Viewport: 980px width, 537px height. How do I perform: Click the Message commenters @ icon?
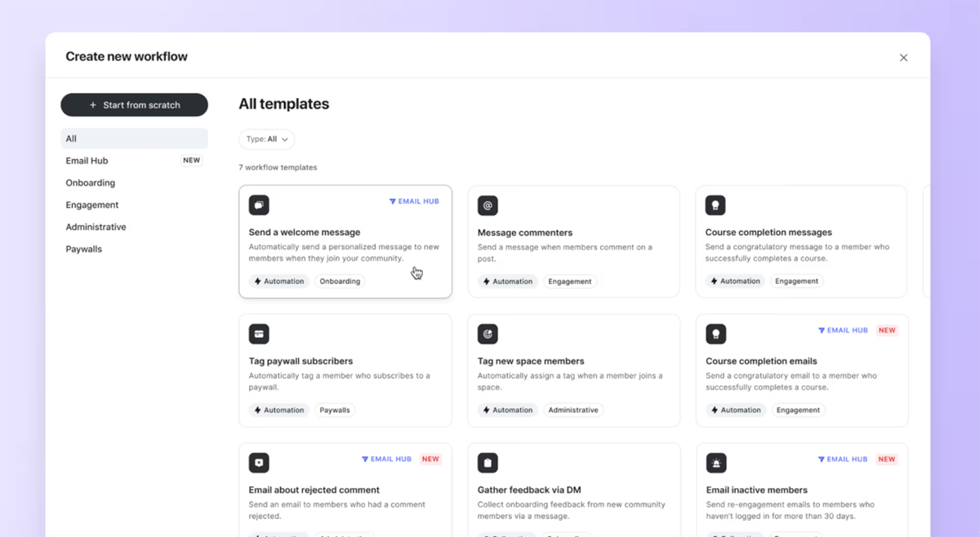(x=488, y=206)
